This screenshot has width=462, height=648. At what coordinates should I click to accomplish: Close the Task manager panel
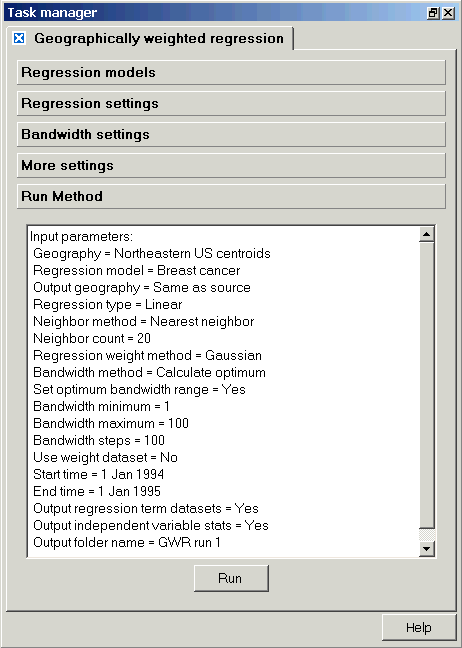[x=448, y=13]
